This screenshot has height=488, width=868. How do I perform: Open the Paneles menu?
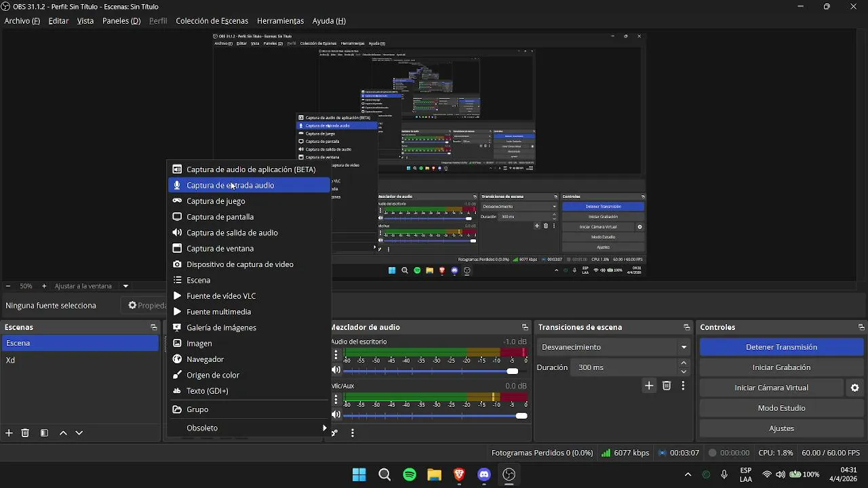(121, 21)
